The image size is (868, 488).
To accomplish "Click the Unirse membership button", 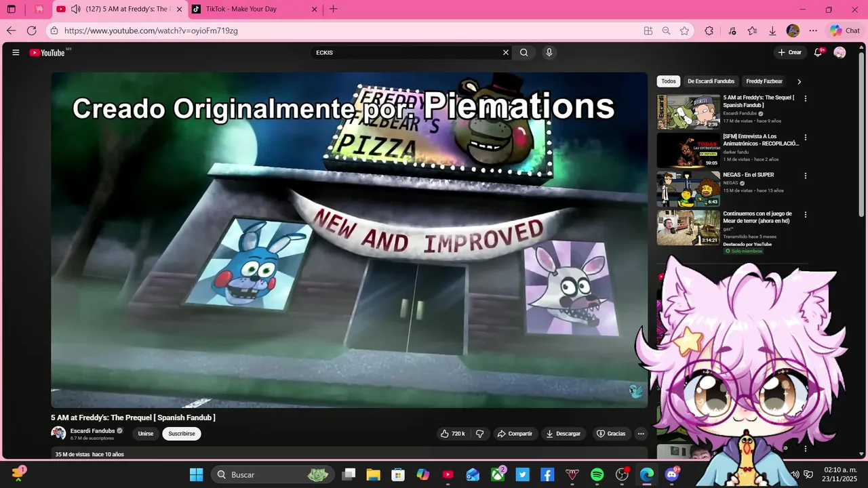I will pyautogui.click(x=146, y=433).
